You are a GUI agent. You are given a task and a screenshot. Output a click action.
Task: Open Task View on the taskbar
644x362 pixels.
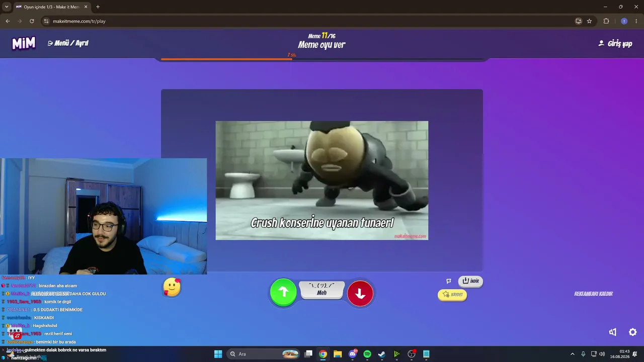309,354
